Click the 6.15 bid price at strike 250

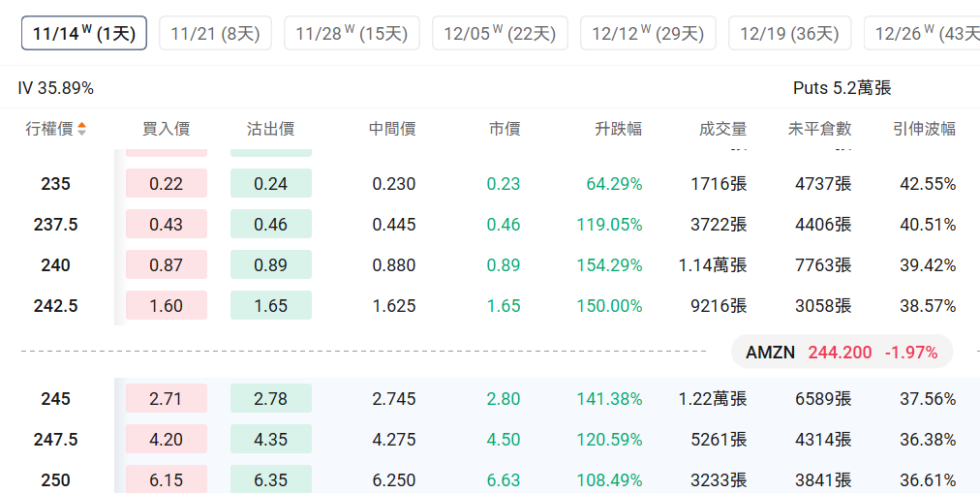[167, 479]
